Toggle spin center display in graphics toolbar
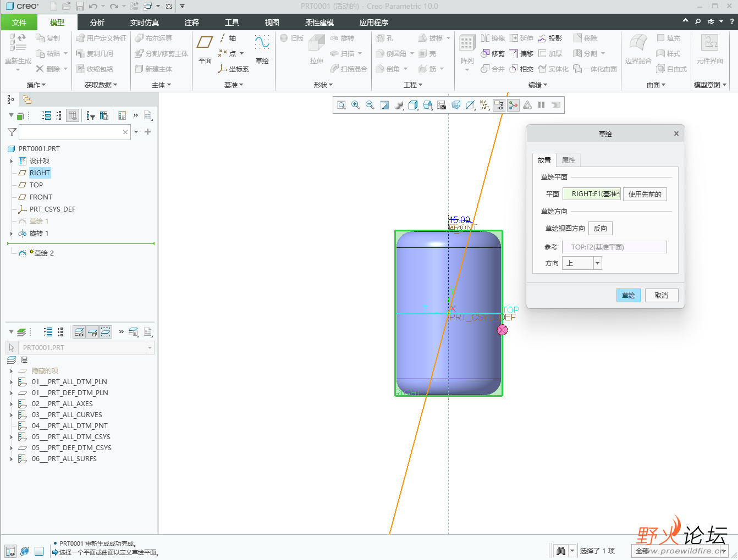Image resolution: width=738 pixels, height=560 pixels. coord(513,105)
